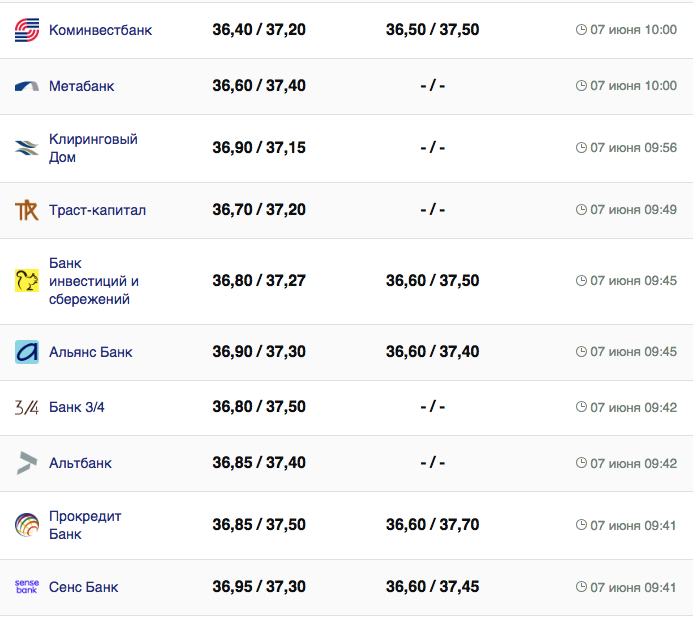Screen dimensions: 694x617
Task: Click the Коминвестбанк logo icon
Action: click(27, 30)
